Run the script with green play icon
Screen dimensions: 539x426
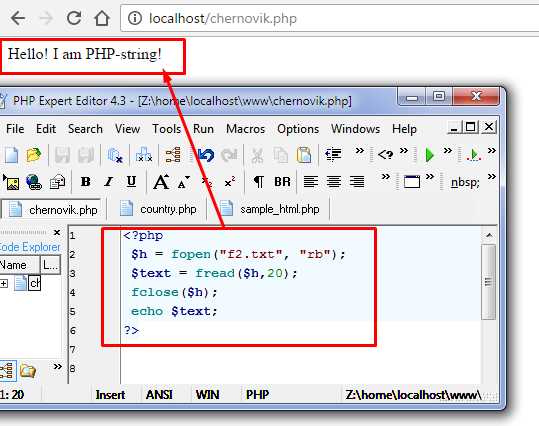[x=429, y=155]
